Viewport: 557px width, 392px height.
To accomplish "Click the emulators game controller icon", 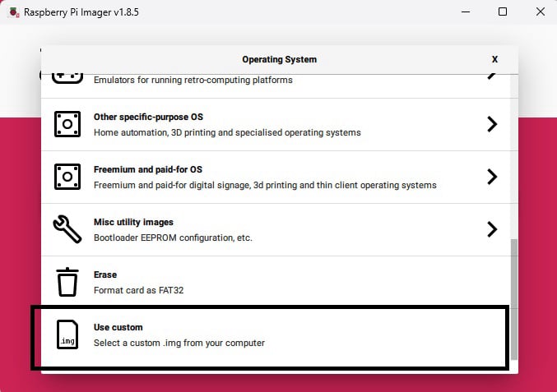I will (67, 77).
